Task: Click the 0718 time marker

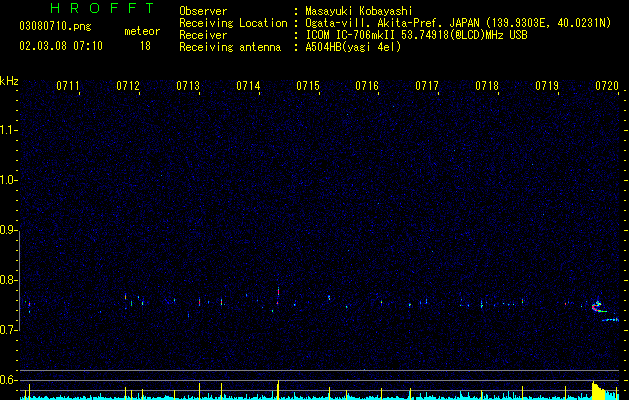Action: (x=487, y=85)
